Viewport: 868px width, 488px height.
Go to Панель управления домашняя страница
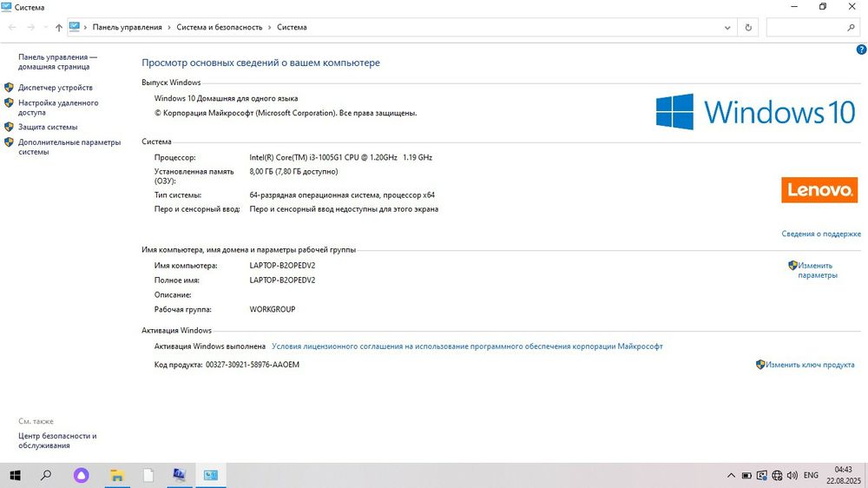pos(57,62)
